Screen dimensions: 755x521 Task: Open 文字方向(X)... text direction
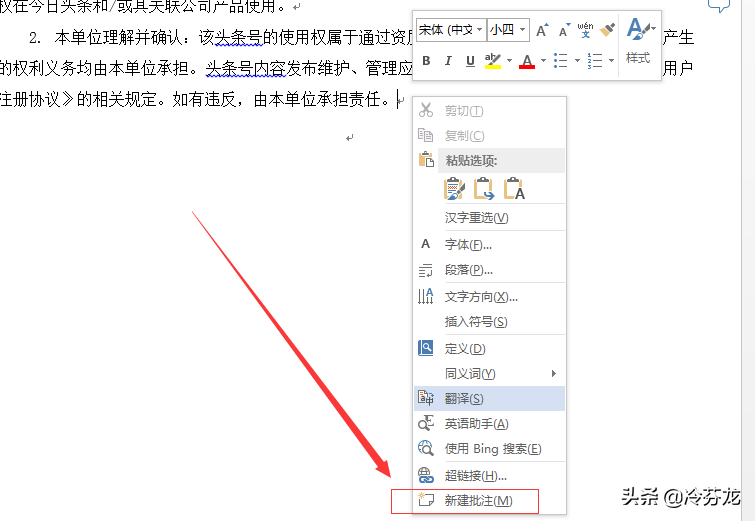click(x=490, y=297)
